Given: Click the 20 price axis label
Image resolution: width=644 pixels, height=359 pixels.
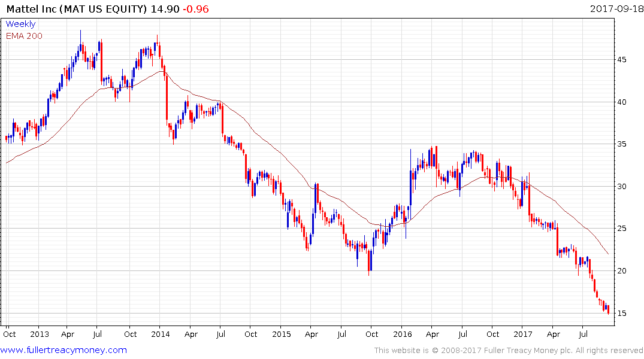Looking at the screenshot, I should (621, 271).
